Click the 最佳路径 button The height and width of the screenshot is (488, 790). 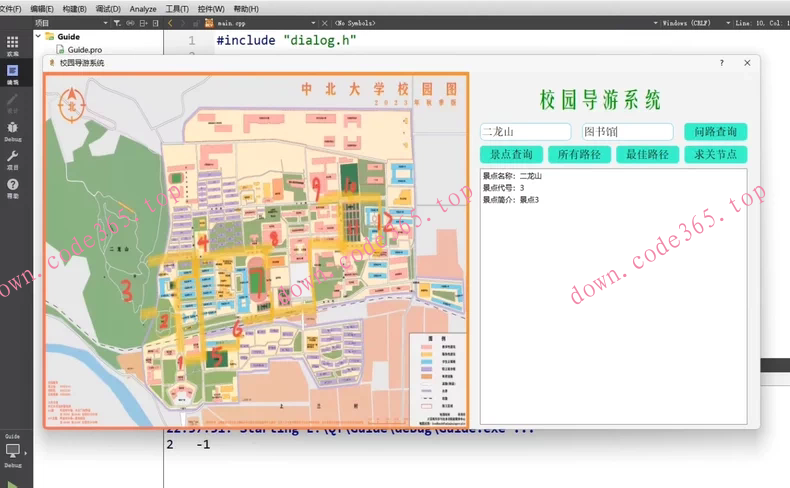coord(647,154)
